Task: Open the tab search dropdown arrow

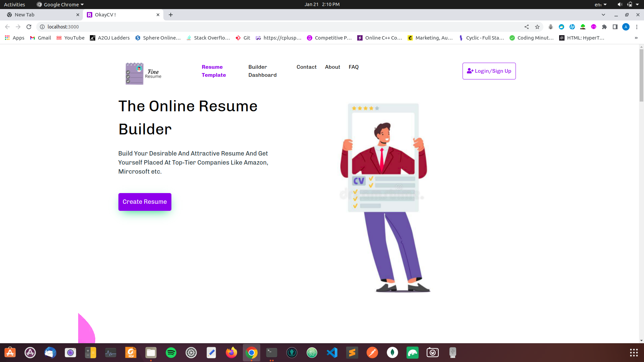Action: 603,15
